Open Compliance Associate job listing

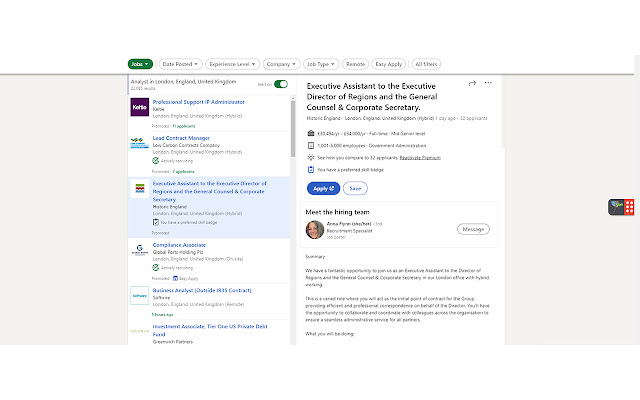click(x=179, y=245)
